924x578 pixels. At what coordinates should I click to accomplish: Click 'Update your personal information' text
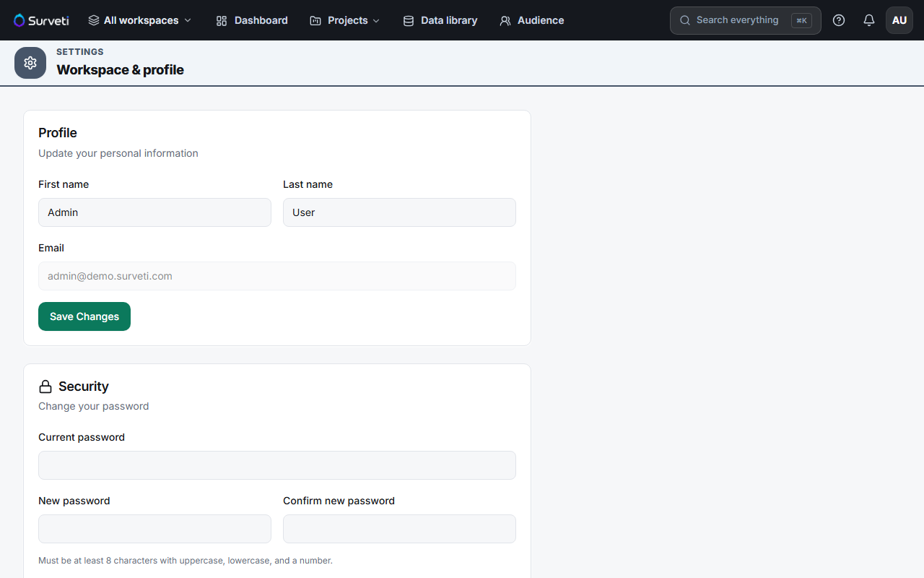click(x=118, y=153)
